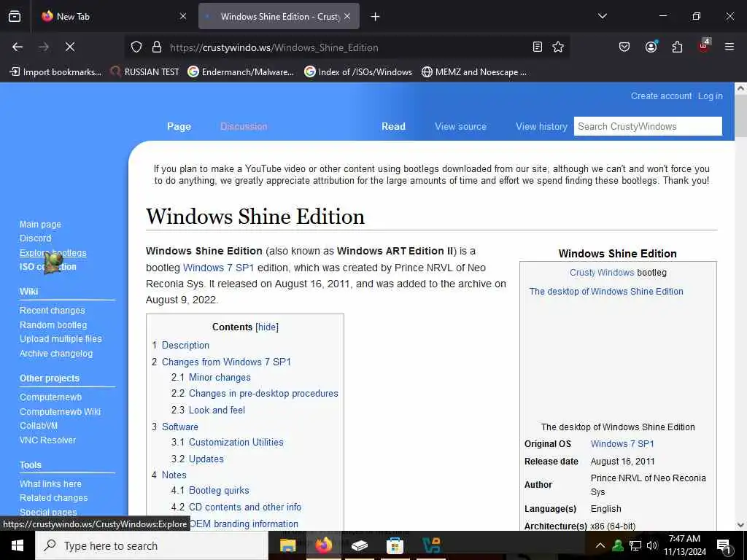The image size is (747, 560).
Task: Open View source tab
Action: 461,127
